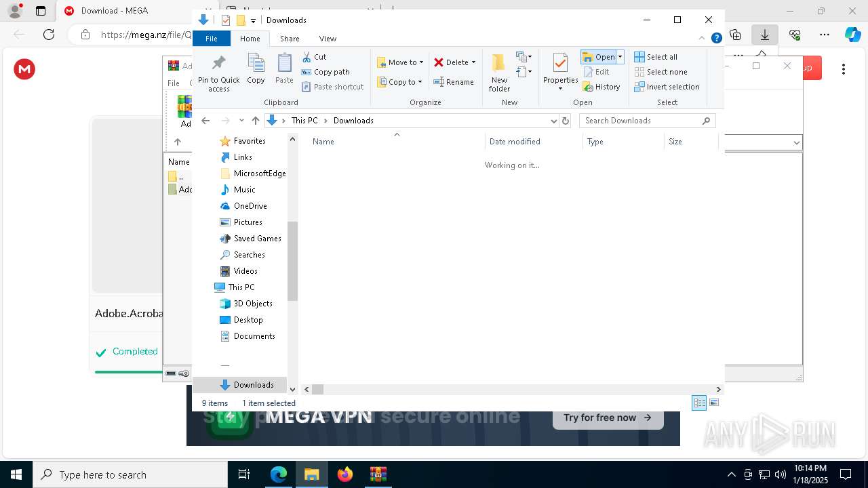Copy path of selected item
This screenshot has width=868, height=488.
[x=325, y=72]
